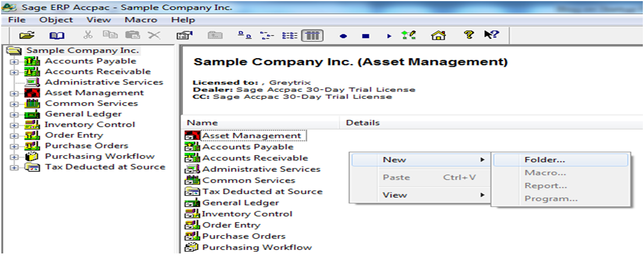The width and height of the screenshot is (644, 258).
Task: Choose Folder... in the New submenu
Action: (561, 160)
